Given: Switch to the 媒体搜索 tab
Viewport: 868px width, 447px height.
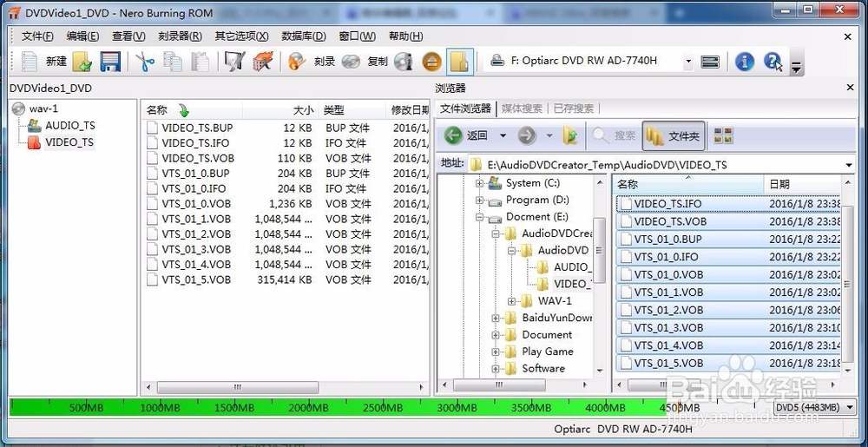Looking at the screenshot, I should point(522,108).
